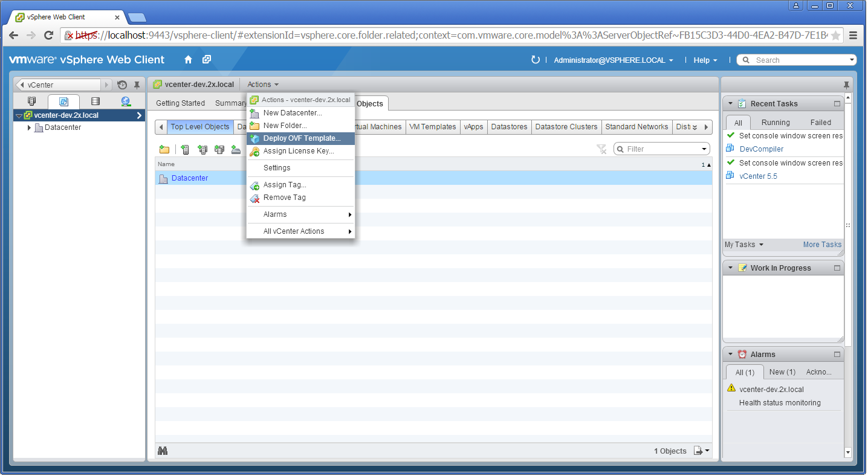Collapse the vcenter-dev.2x.local tree node
This screenshot has height=476, width=868.
coord(19,115)
